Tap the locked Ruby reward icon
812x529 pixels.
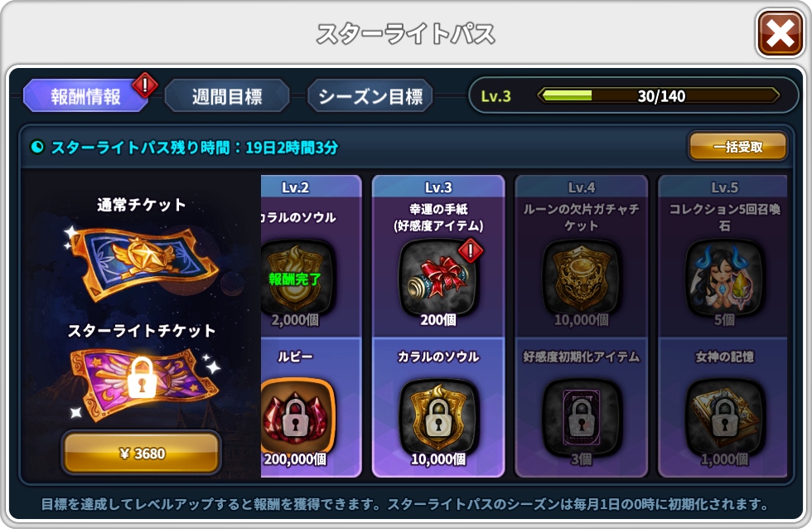coord(297,416)
